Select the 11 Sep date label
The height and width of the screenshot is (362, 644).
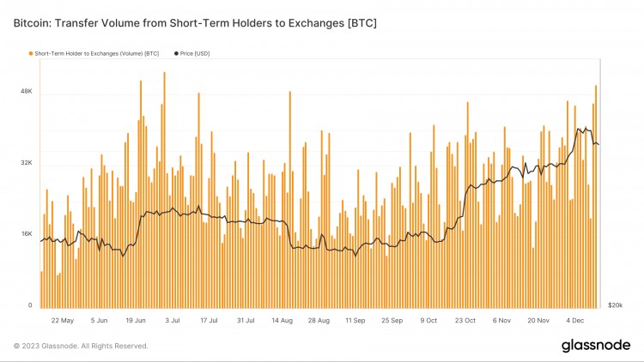[x=355, y=321]
